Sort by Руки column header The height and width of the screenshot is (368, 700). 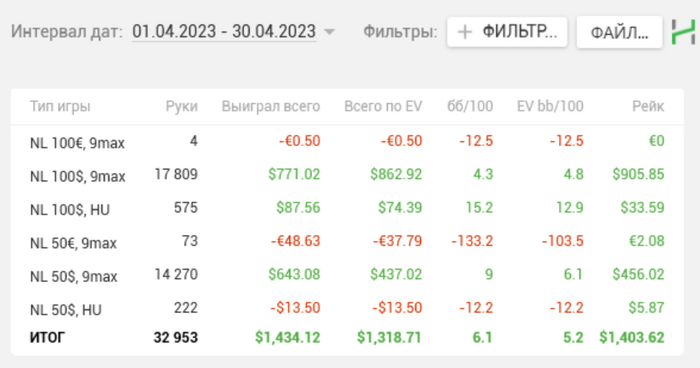pos(182,106)
